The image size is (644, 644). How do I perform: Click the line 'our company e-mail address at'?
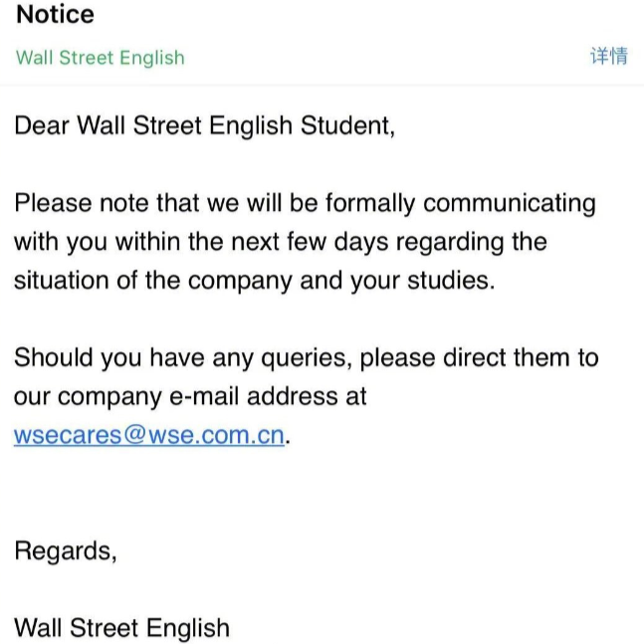tap(190, 396)
